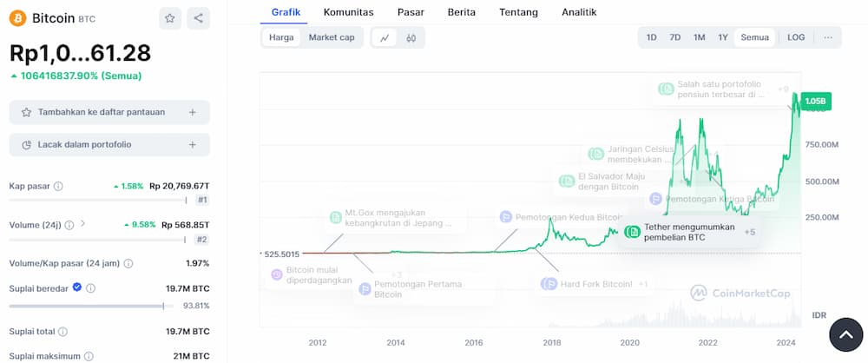Click the 21M BTC max supply value
This screenshot has width=868, height=363.
pyautogui.click(x=192, y=356)
